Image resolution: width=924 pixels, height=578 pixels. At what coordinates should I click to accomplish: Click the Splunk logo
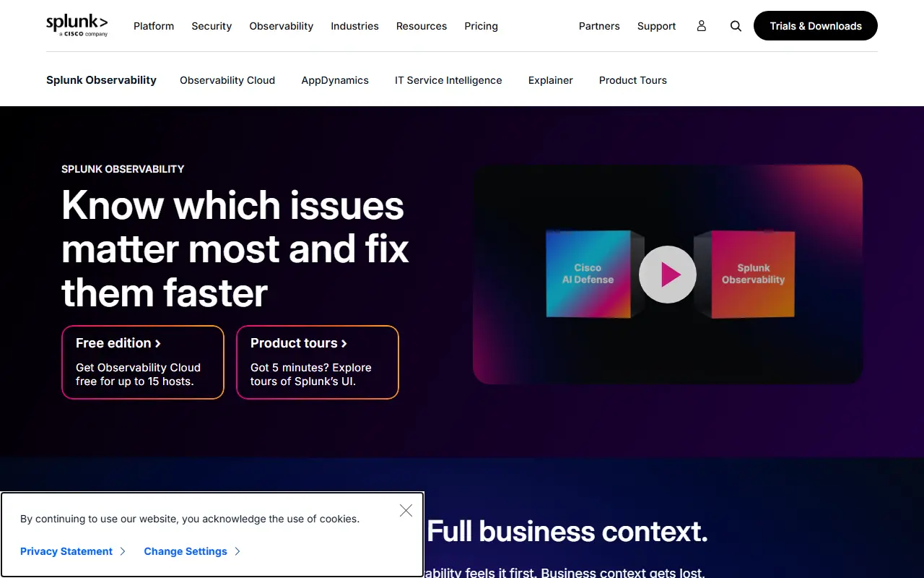(x=77, y=25)
